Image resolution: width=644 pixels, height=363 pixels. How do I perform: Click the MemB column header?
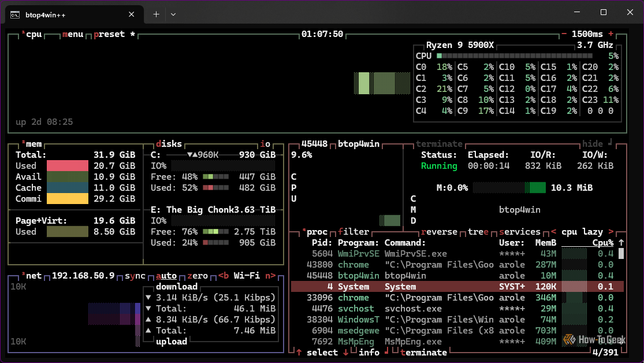[x=545, y=243]
